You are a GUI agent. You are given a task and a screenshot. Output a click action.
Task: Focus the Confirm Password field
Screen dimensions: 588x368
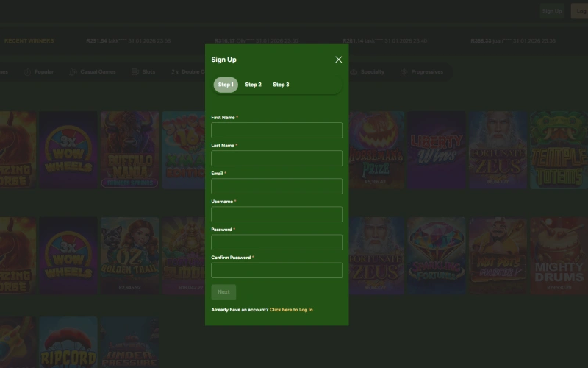tap(276, 270)
